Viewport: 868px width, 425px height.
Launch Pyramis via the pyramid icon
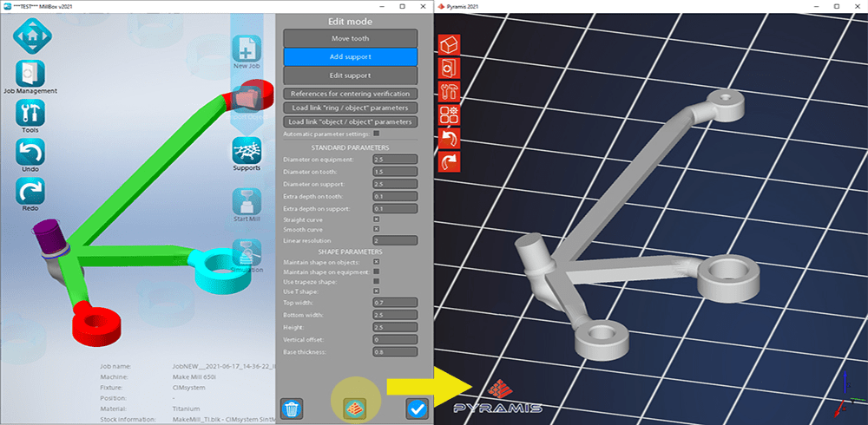[x=354, y=409]
